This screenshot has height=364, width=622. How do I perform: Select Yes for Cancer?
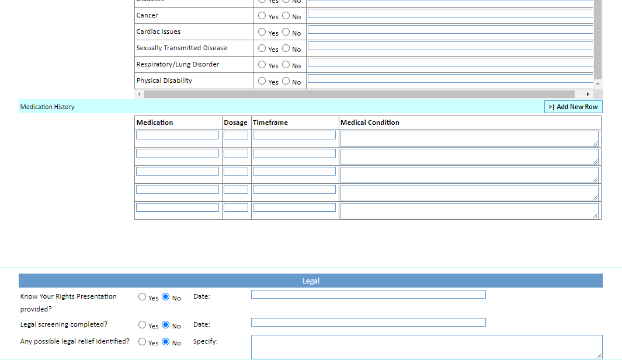pyautogui.click(x=262, y=16)
